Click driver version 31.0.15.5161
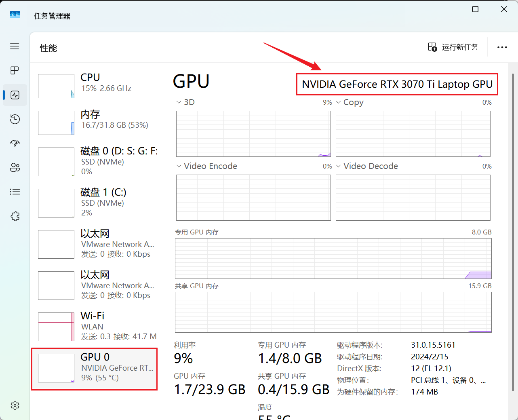Image resolution: width=518 pixels, height=420 pixels. coord(433,345)
